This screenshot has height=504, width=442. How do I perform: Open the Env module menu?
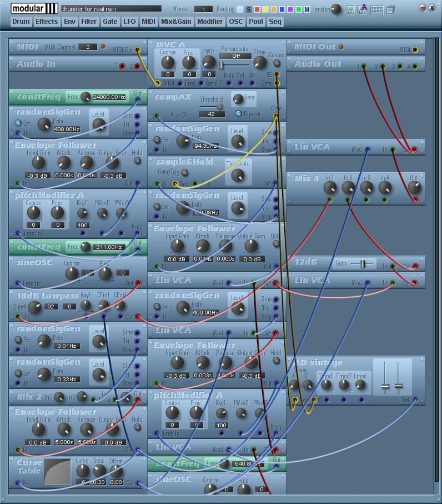pos(70,22)
